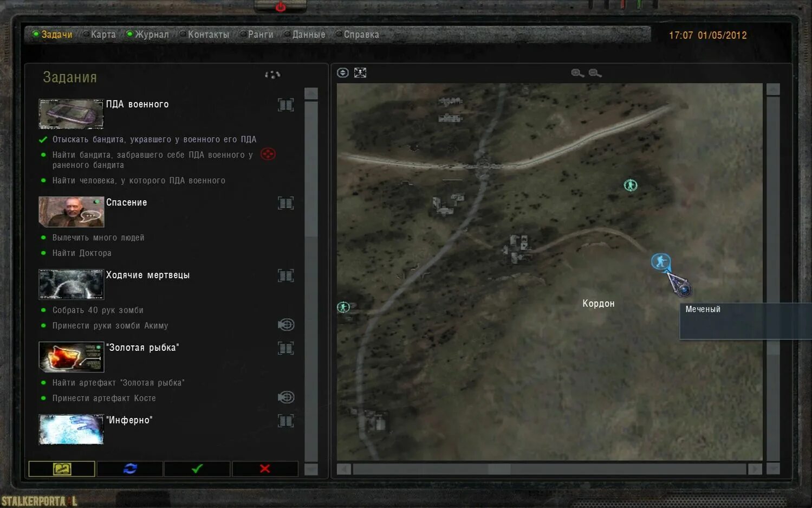The image size is (812, 508).
Task: Expand details of "Инферно" task
Action: [285, 421]
